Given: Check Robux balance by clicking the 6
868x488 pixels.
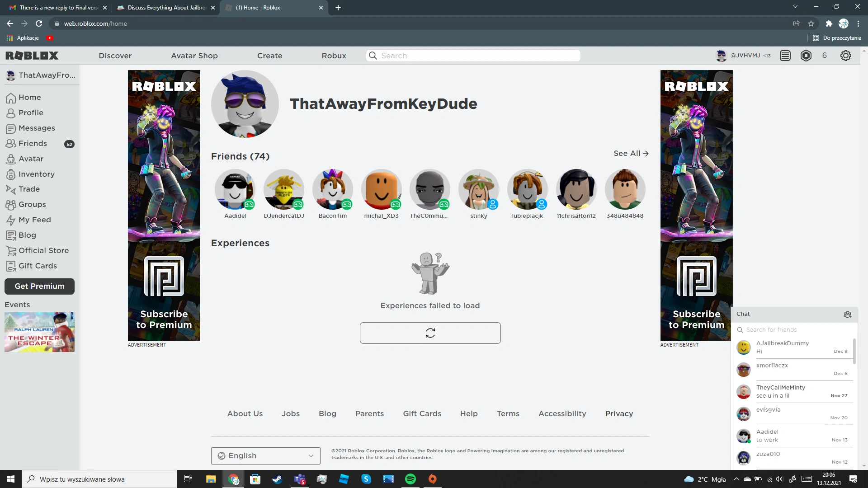Looking at the screenshot, I should [824, 55].
